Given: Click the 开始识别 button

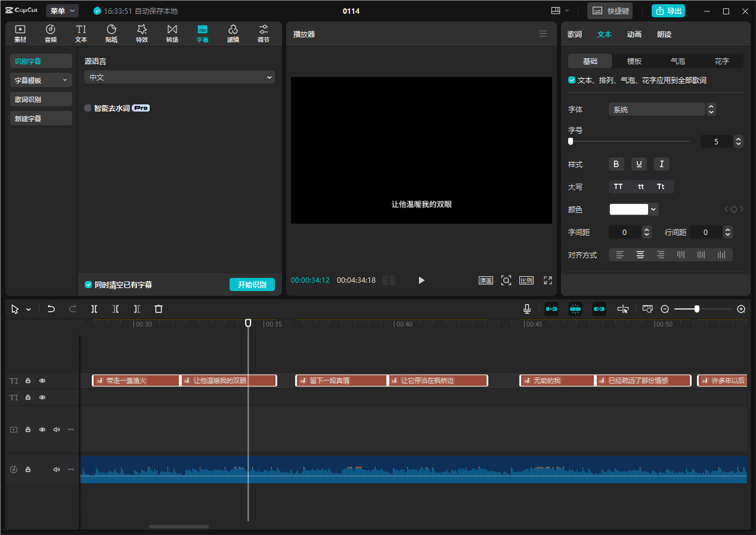Looking at the screenshot, I should (252, 284).
